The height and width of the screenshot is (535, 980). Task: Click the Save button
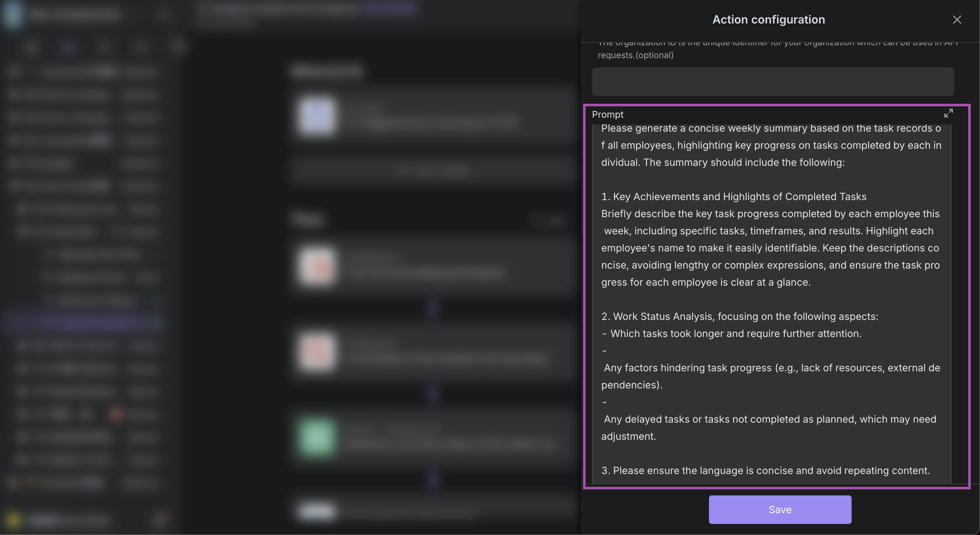[780, 509]
